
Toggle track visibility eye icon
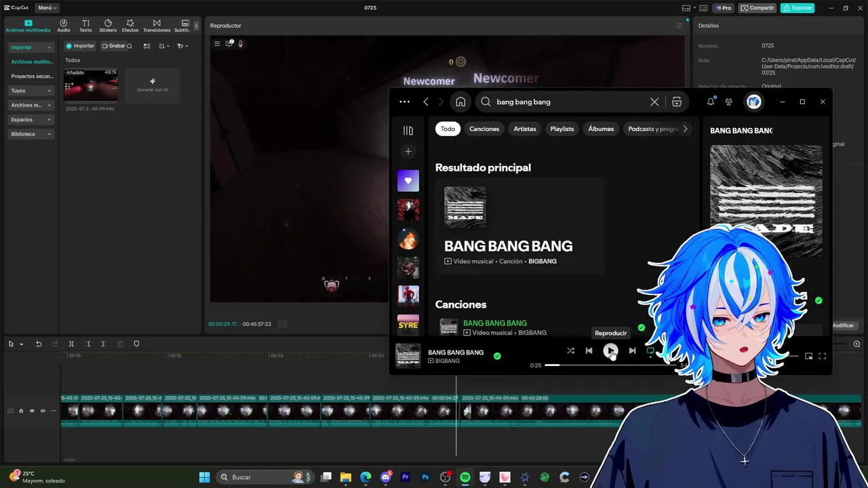click(32, 411)
